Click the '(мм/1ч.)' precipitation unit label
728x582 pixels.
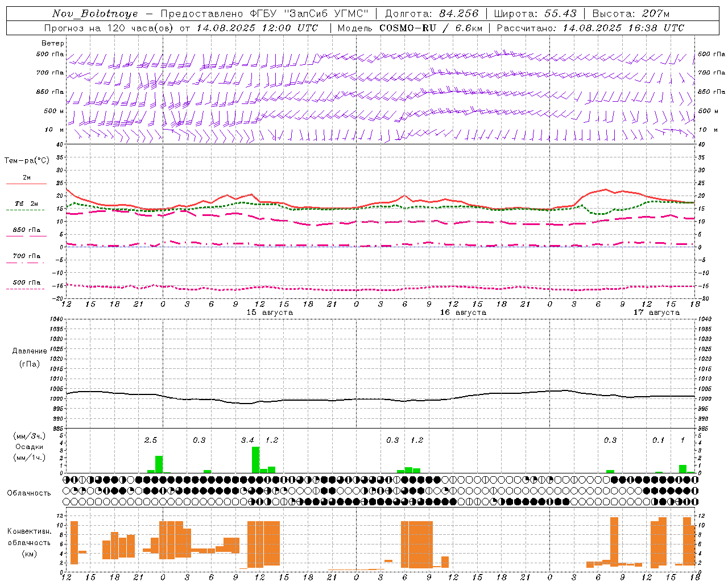30,458
